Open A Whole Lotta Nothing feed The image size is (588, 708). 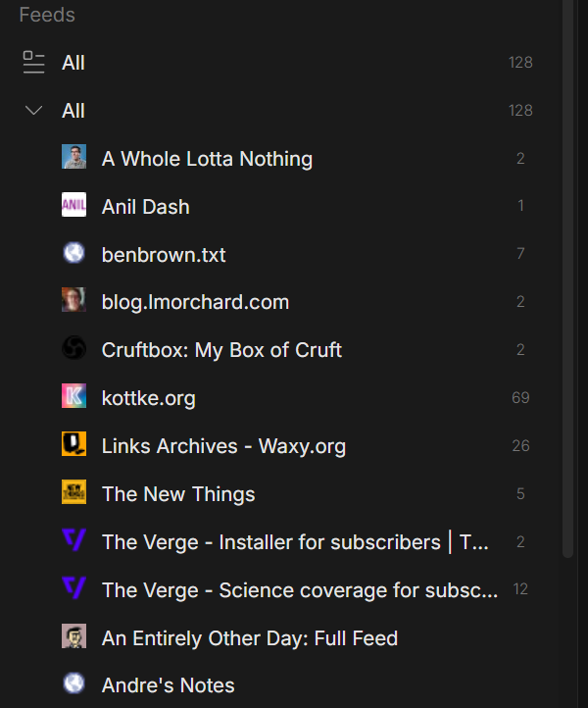[207, 159]
